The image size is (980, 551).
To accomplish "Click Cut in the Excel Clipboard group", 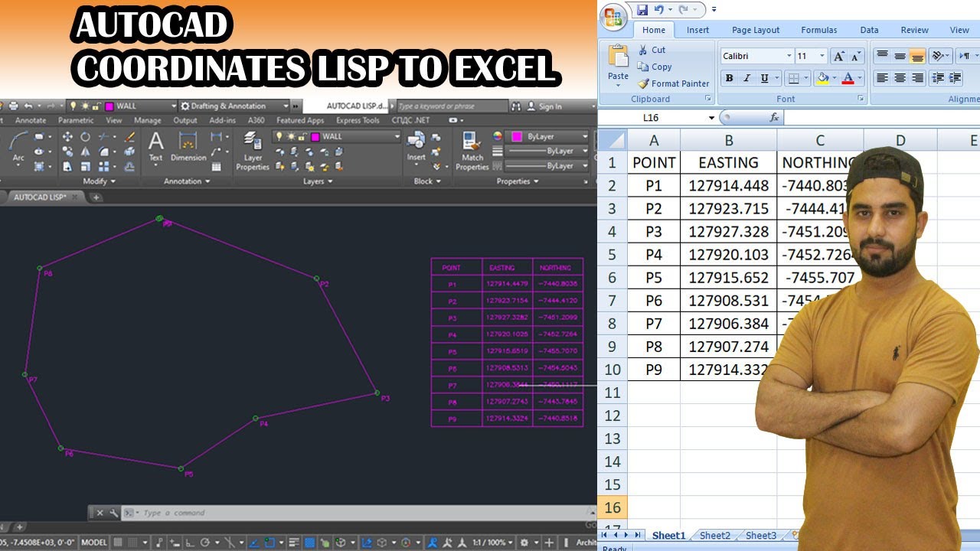I will tap(652, 50).
